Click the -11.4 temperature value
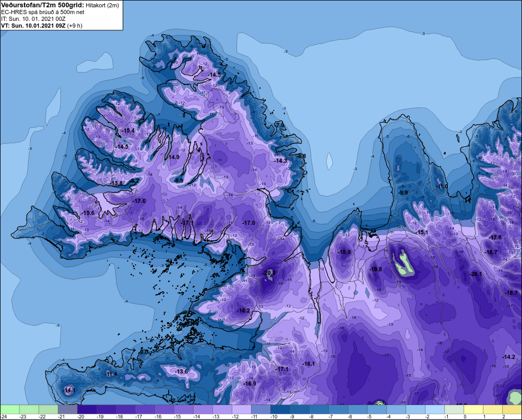 coord(111,375)
